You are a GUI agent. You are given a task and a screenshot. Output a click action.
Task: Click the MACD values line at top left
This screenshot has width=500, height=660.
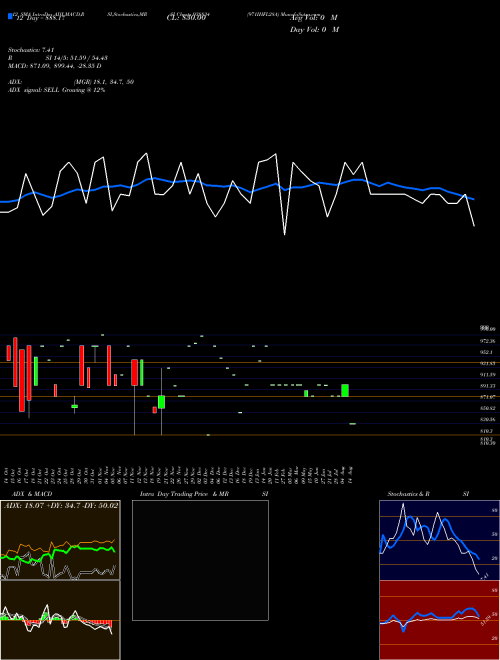pyautogui.click(x=55, y=66)
